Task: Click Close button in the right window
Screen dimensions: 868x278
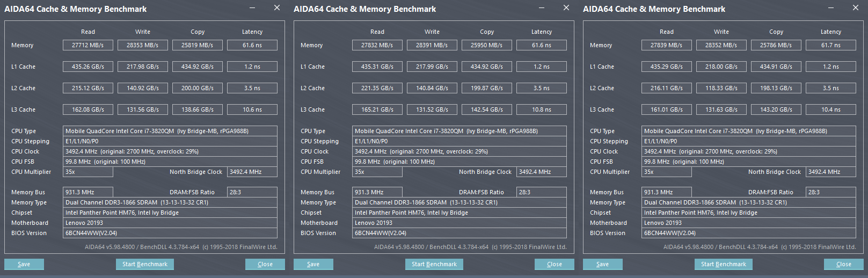Action: pyautogui.click(x=844, y=264)
